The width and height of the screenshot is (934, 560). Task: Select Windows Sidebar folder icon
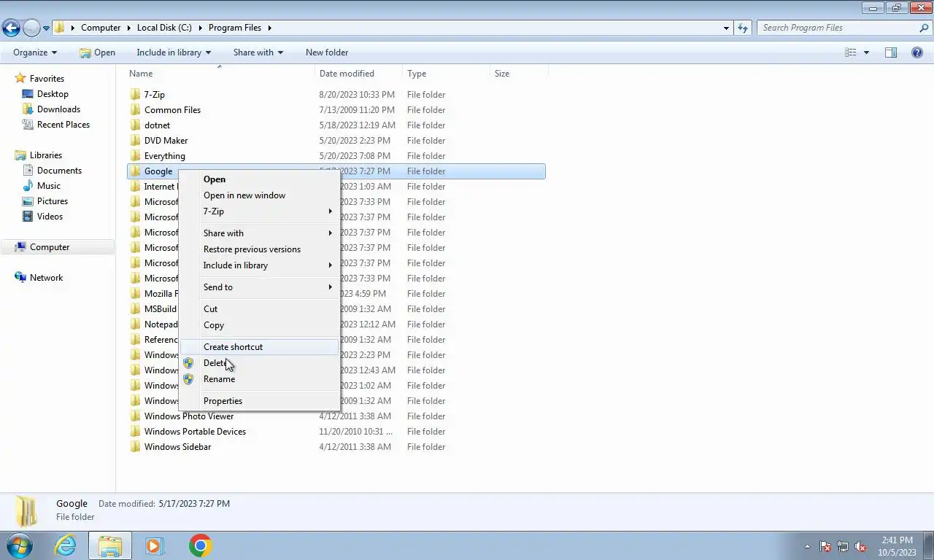(135, 447)
